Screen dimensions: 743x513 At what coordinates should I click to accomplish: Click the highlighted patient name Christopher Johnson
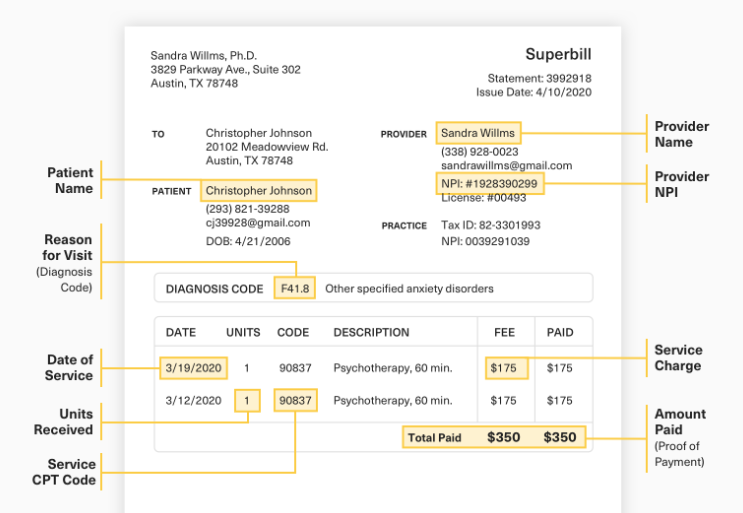click(x=258, y=191)
